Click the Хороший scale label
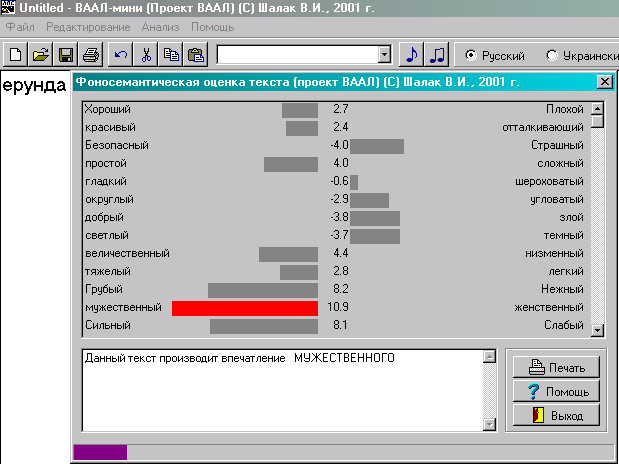 tap(107, 109)
